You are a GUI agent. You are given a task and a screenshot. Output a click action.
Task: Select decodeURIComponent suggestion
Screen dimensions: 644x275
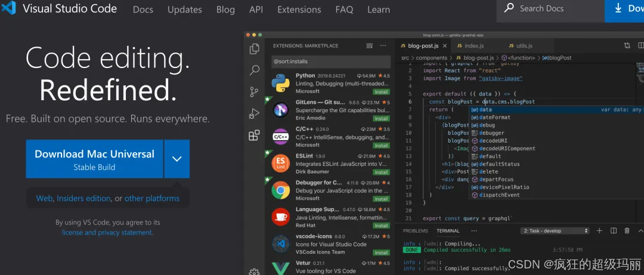[507, 149]
